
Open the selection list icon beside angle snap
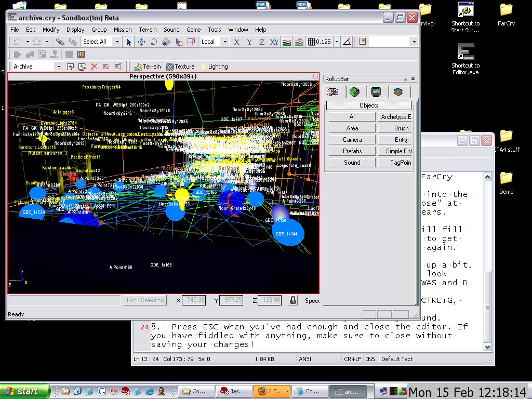pos(362,42)
